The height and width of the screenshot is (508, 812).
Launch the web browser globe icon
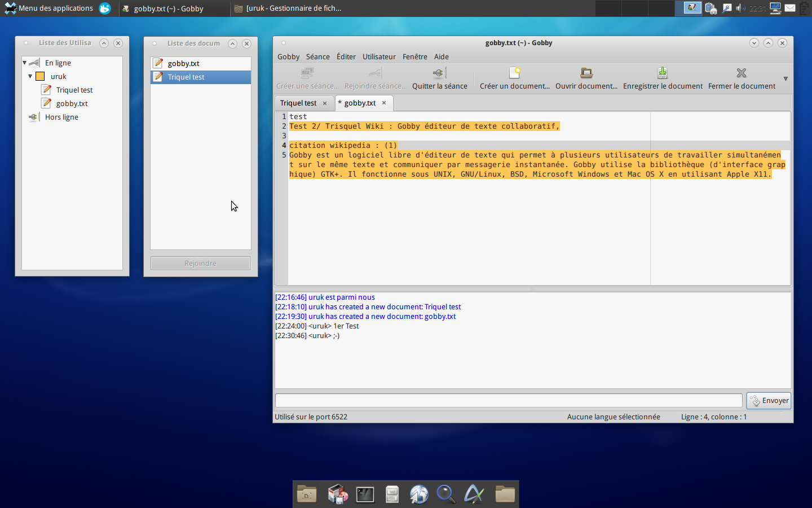[x=419, y=494]
